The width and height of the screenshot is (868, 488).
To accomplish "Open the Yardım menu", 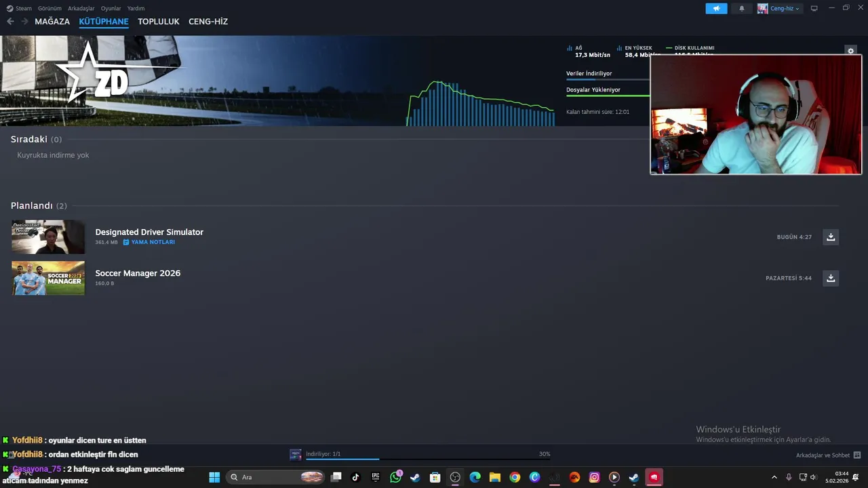I will 136,8.
